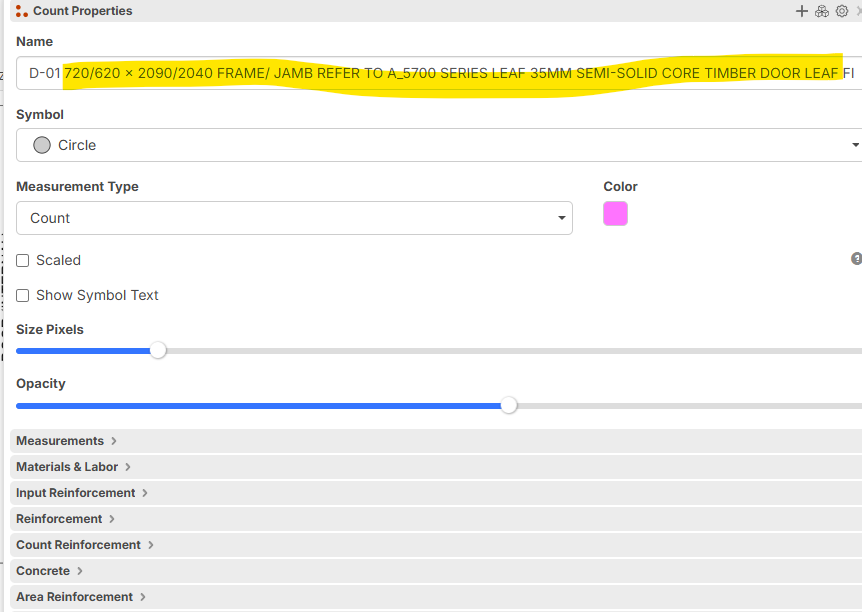Click the plus icon in Count Properties header
Viewport: 862px width, 612px height.
click(x=802, y=11)
